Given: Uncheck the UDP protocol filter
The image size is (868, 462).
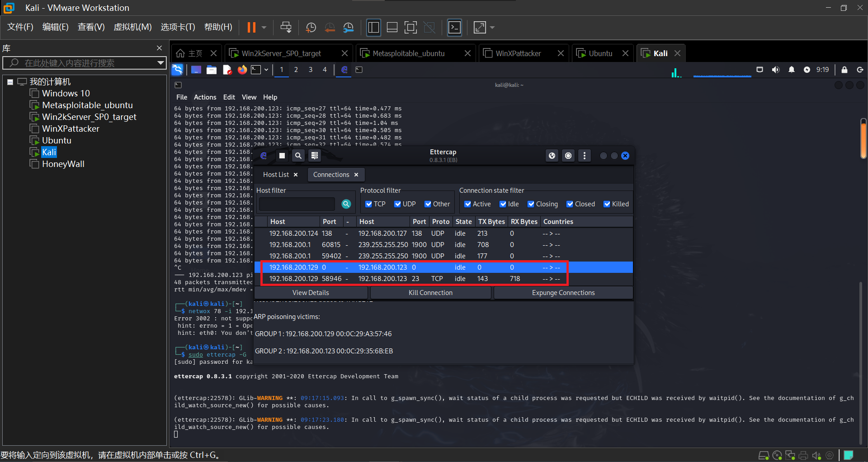Looking at the screenshot, I should (x=397, y=204).
